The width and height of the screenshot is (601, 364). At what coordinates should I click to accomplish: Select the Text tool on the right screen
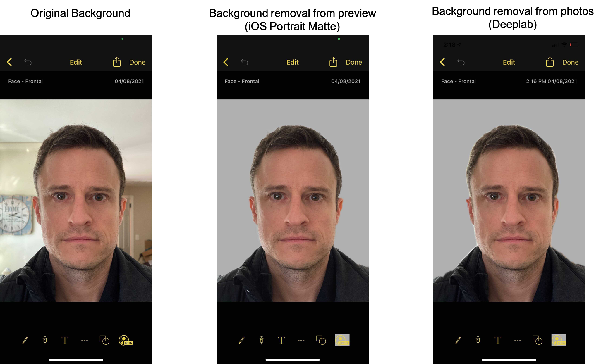pos(498,340)
